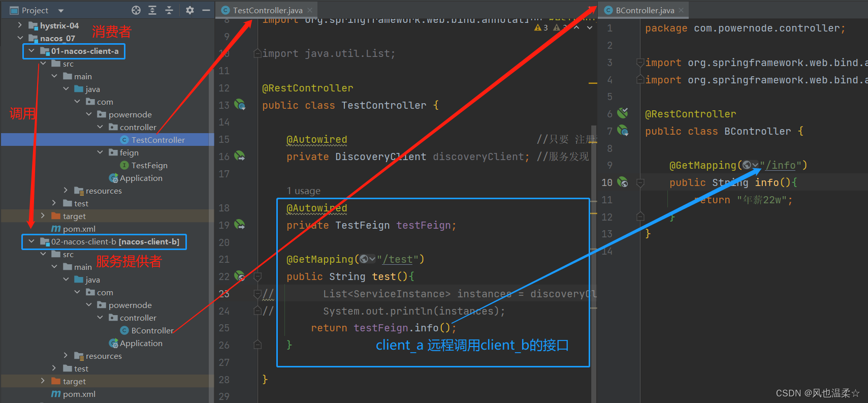This screenshot has width=868, height=403.
Task: Select the powernode package under client-b
Action: coord(130,305)
